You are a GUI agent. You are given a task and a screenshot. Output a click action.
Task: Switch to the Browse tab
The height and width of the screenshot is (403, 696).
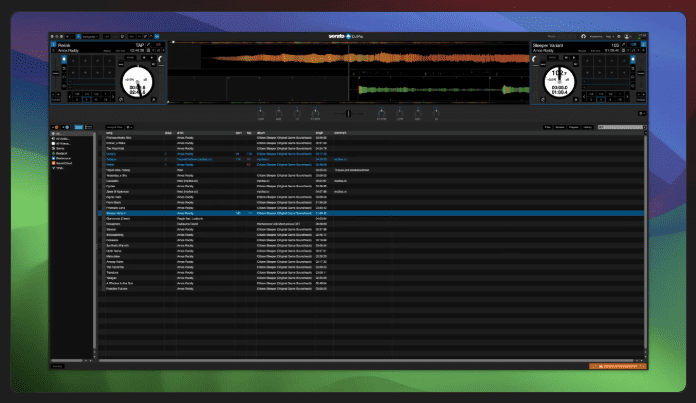point(560,127)
